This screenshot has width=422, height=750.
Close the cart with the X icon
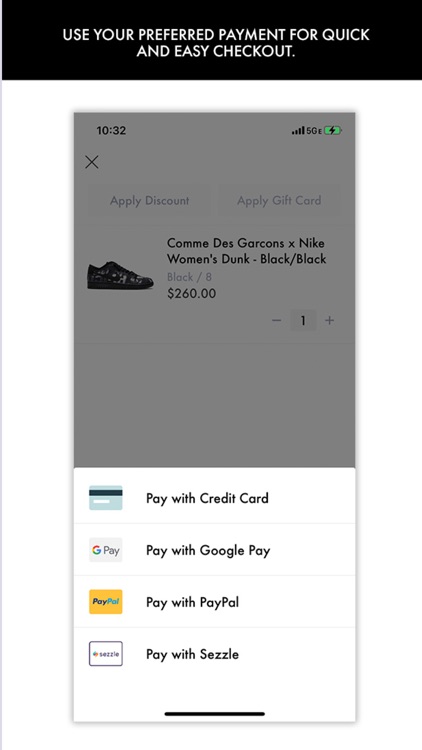(x=91, y=162)
